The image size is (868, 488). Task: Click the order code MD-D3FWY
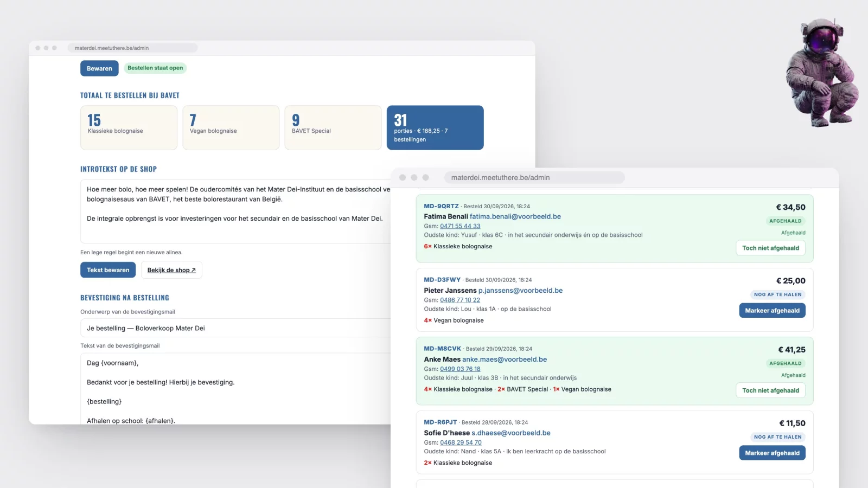pyautogui.click(x=442, y=280)
